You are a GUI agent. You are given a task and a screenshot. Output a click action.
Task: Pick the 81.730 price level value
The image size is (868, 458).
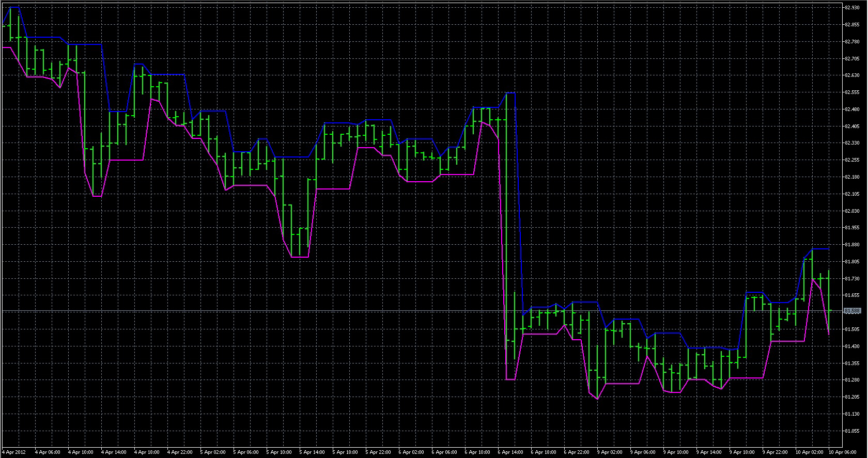point(853,279)
